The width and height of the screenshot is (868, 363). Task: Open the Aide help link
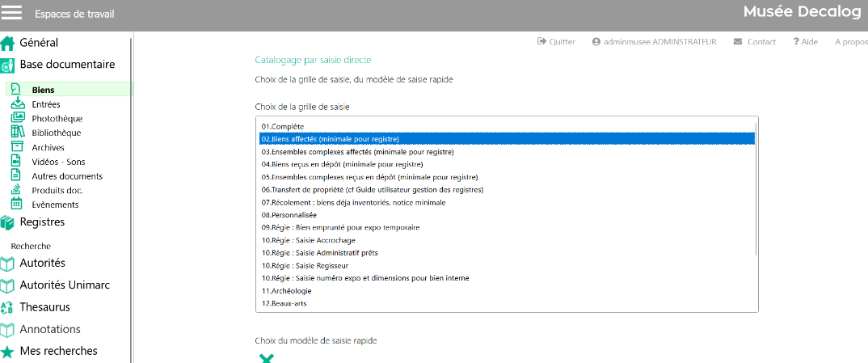805,42
